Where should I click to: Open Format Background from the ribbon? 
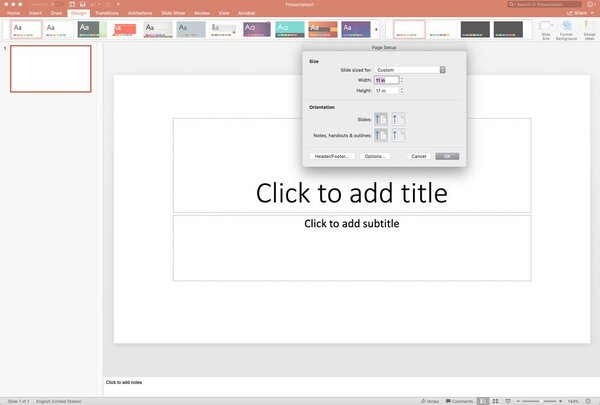pos(565,29)
